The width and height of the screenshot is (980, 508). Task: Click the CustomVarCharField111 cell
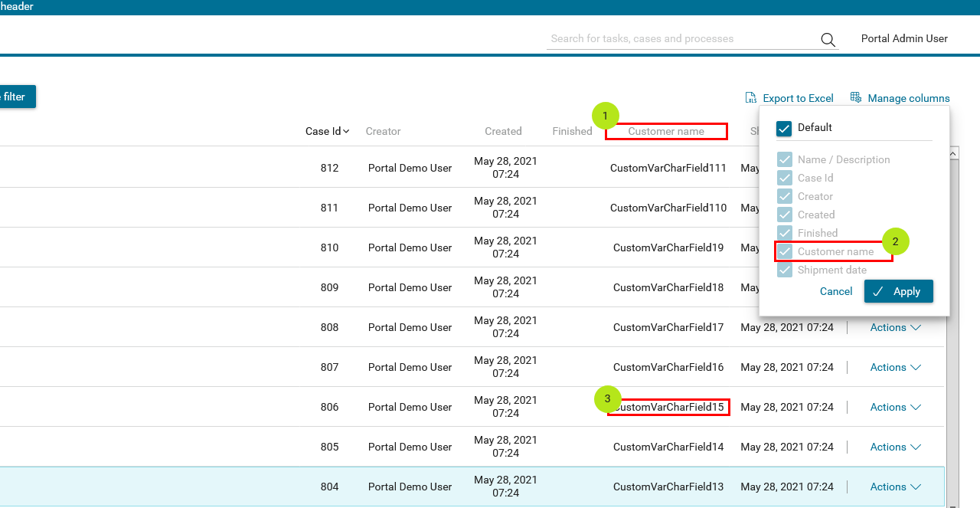668,168
